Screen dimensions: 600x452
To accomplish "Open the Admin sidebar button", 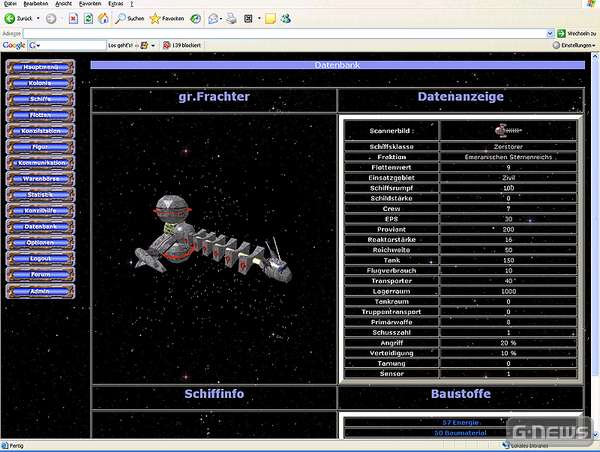I will tap(41, 291).
